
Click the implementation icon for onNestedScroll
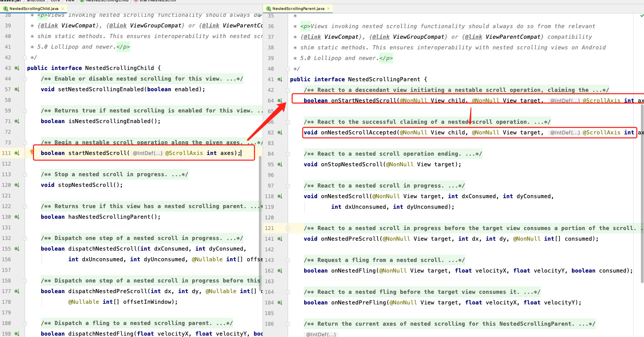(x=279, y=196)
